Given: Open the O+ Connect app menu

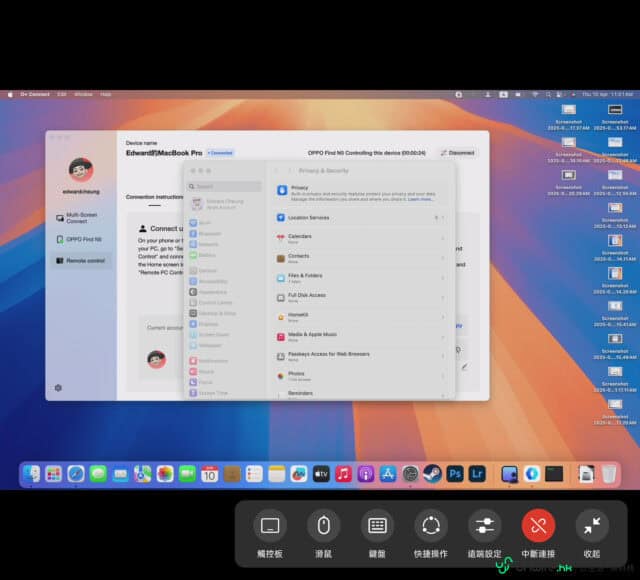Looking at the screenshot, I should (35, 94).
